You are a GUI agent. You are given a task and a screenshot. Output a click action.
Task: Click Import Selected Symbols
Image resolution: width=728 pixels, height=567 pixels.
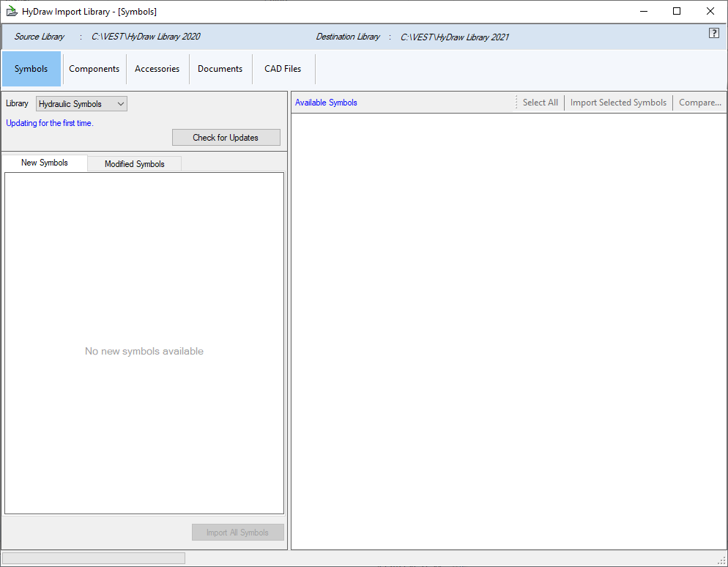(618, 103)
